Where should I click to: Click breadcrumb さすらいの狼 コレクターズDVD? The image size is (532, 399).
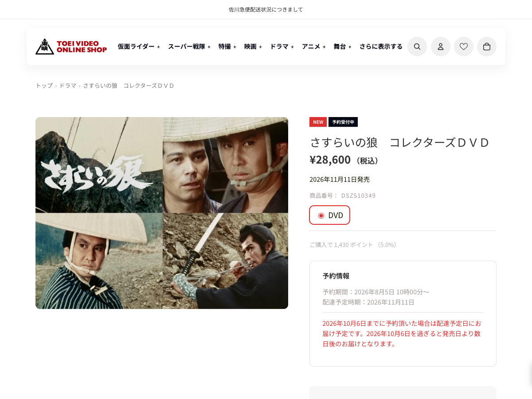point(129,86)
